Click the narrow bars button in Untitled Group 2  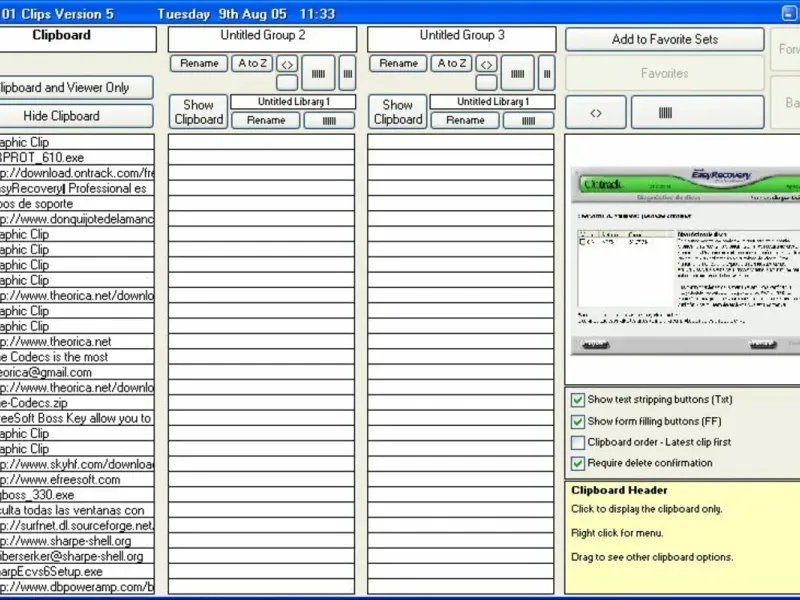(x=347, y=73)
